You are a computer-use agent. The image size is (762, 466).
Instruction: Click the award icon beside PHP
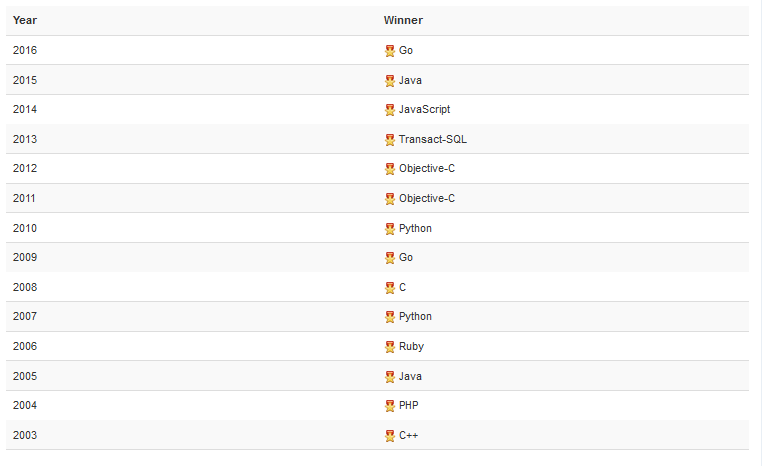390,406
